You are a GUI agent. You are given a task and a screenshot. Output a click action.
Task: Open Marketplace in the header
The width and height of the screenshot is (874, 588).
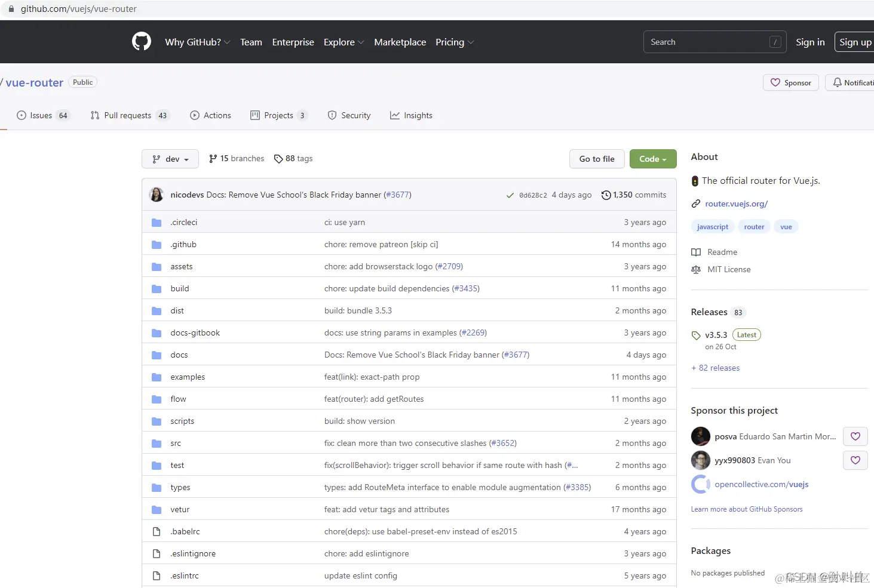click(400, 42)
